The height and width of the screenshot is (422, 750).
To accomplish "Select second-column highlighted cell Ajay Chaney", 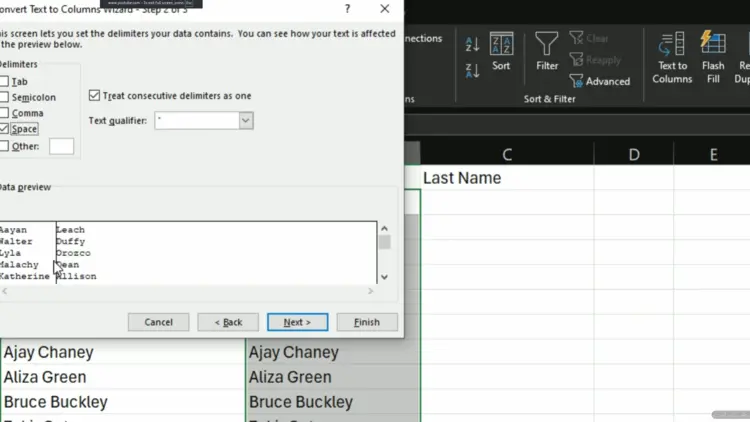I will 333,352.
